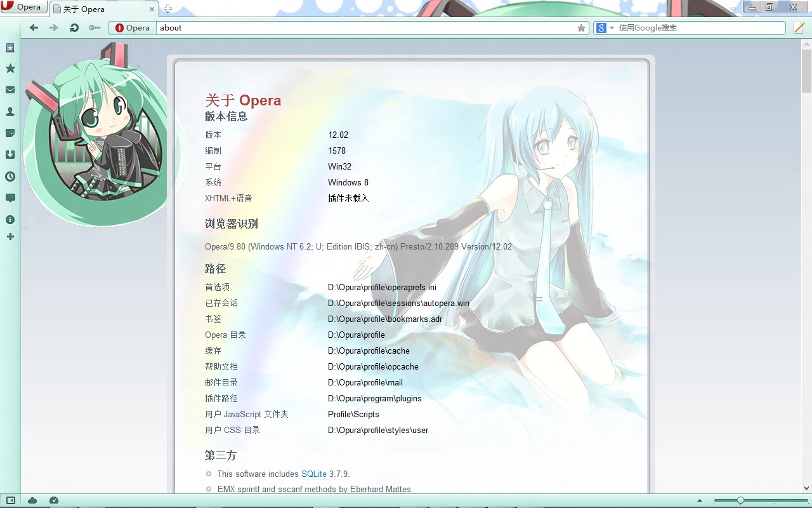Screen dimensions: 812x508
Task: Open the Notes panel in sidebar
Action: pyautogui.click(x=10, y=133)
